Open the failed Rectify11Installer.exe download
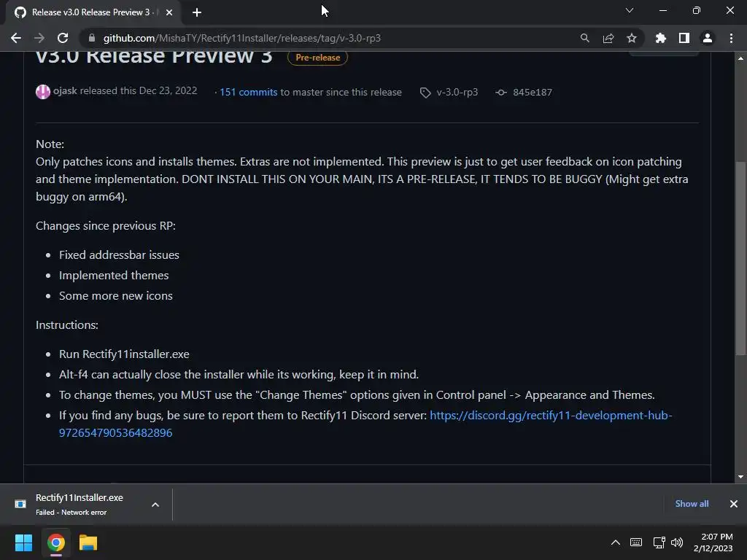 [79, 497]
